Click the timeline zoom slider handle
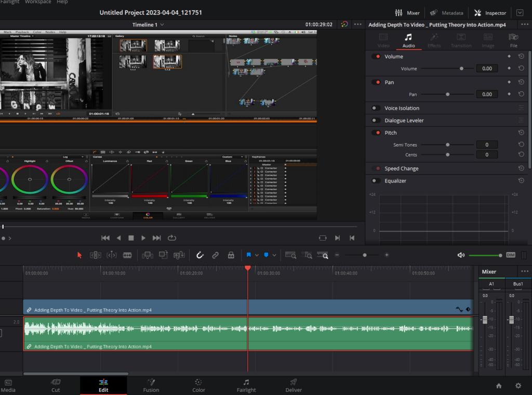This screenshot has height=395, width=532. 365,255
